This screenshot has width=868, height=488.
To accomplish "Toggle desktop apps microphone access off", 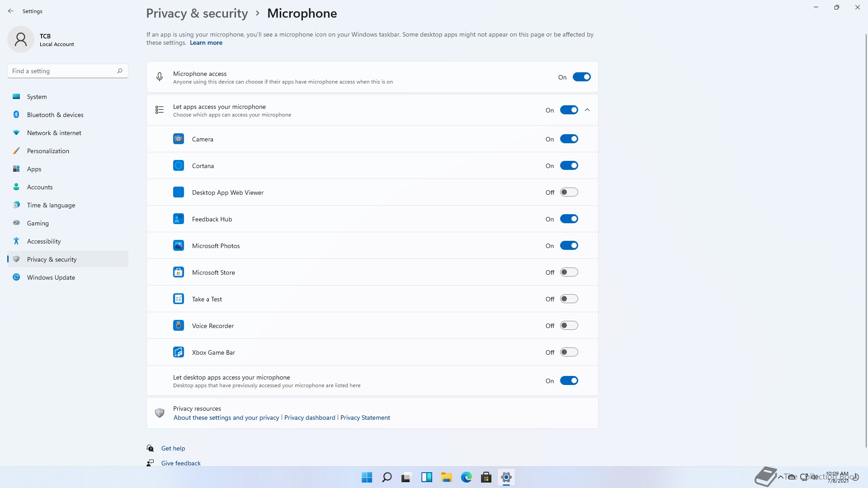I will [x=569, y=381].
